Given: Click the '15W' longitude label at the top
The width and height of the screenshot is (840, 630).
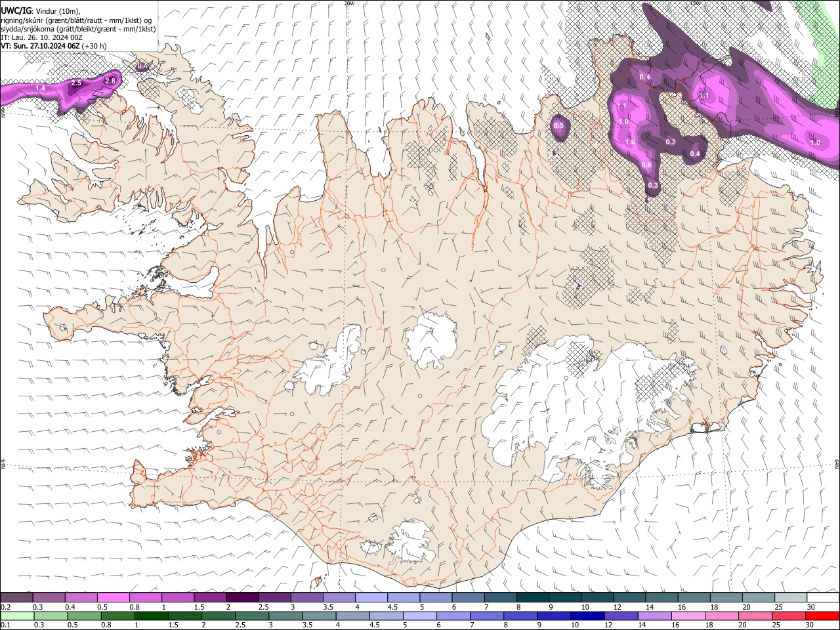Looking at the screenshot, I should pos(694,3).
